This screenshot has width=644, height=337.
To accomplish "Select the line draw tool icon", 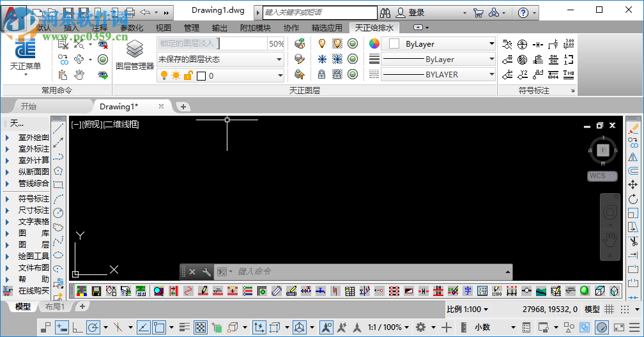I will 58,129.
